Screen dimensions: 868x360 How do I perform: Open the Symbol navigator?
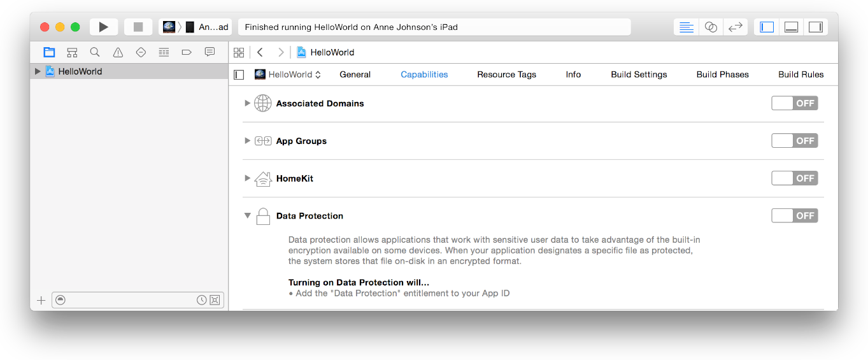[x=72, y=52]
